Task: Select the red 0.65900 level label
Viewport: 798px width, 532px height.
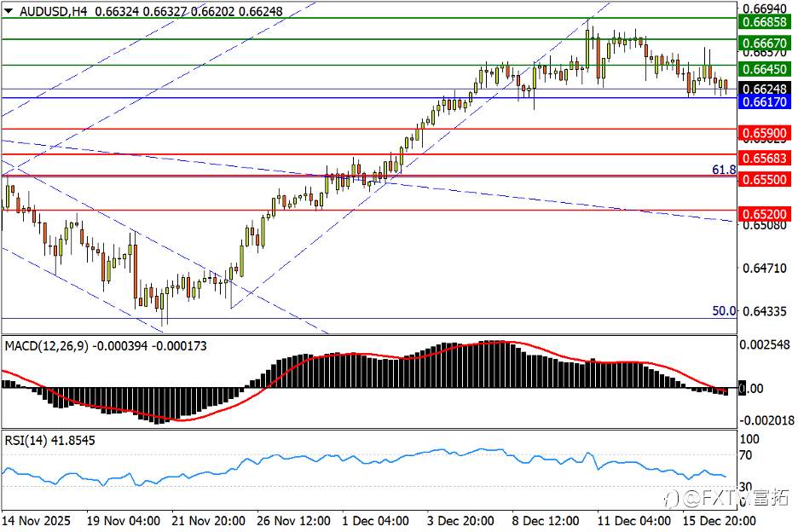Action: pyautogui.click(x=765, y=133)
